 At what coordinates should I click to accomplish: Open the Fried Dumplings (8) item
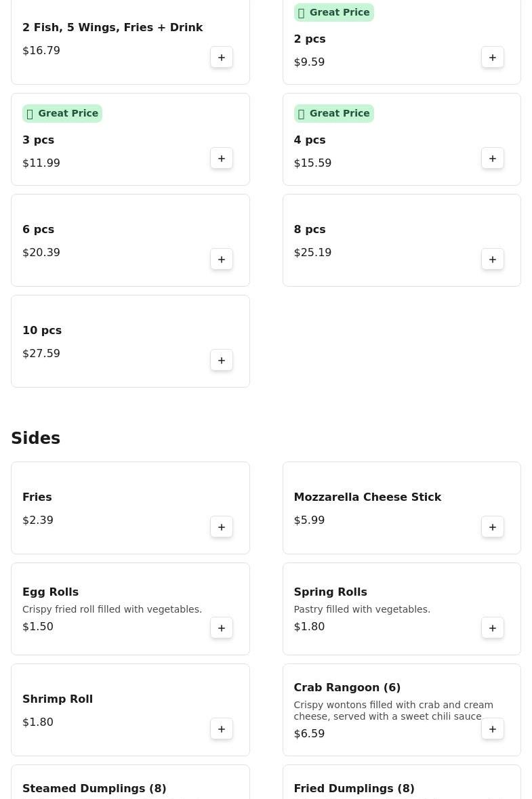point(354,788)
